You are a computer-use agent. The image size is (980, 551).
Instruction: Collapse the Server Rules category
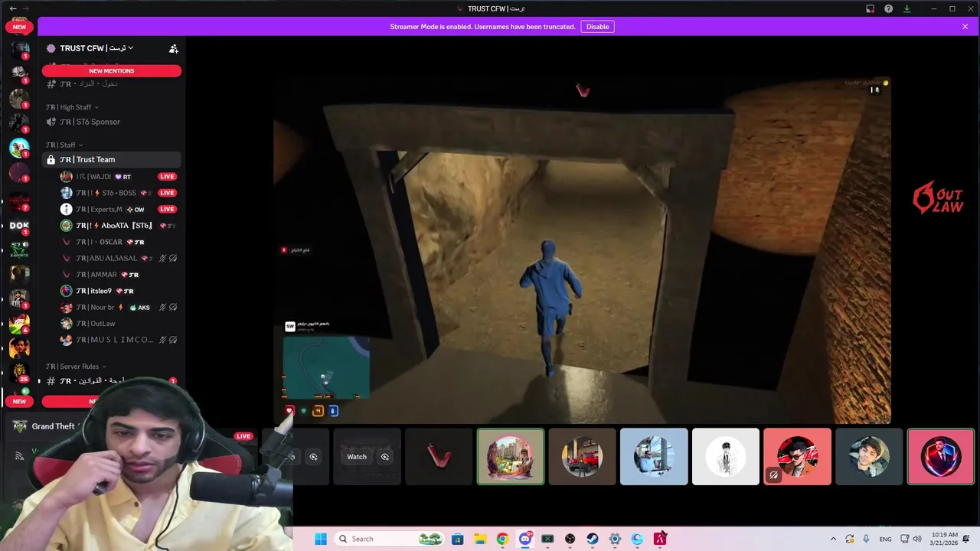(76, 367)
